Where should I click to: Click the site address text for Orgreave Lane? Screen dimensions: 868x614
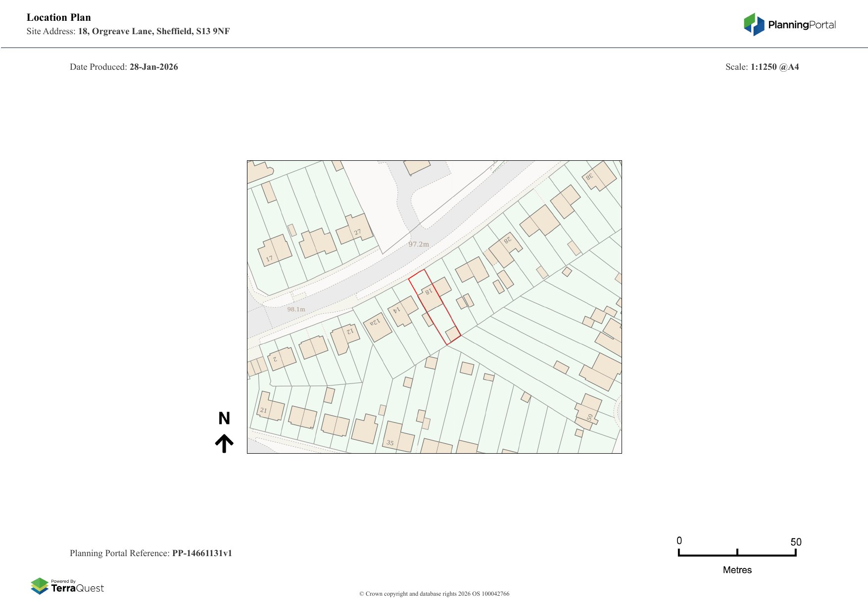point(153,31)
